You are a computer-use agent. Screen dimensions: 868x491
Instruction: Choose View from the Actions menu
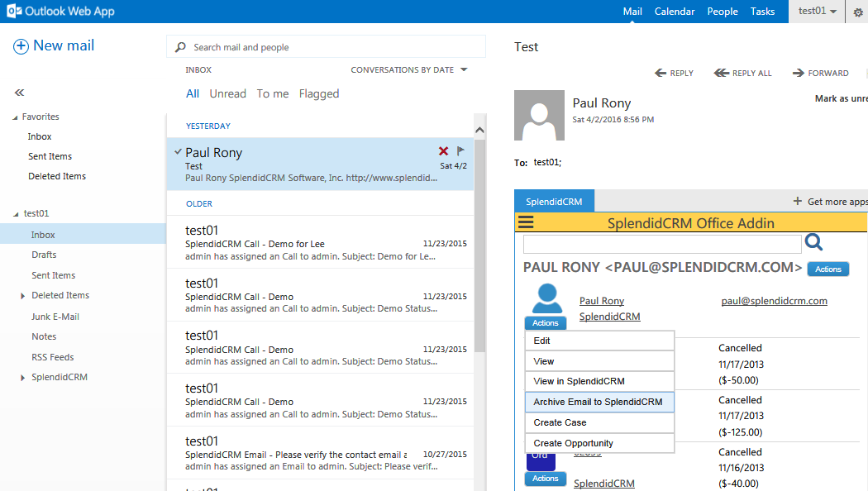tap(599, 361)
